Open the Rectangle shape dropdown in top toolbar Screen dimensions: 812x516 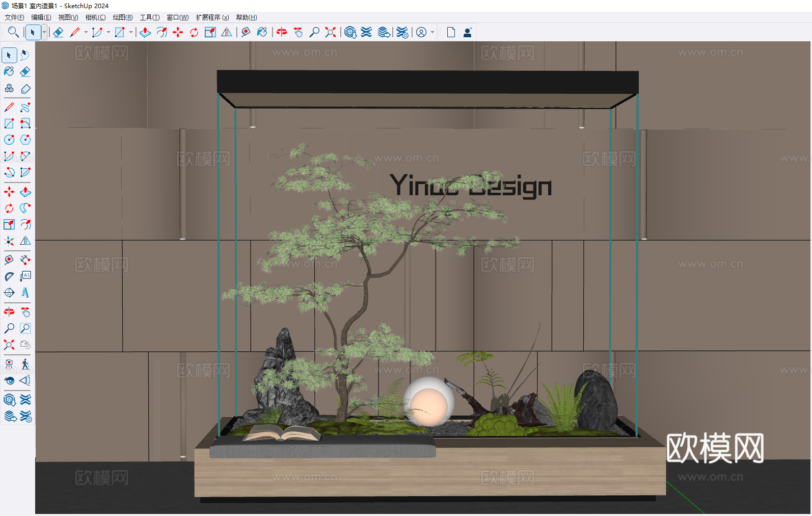131,33
